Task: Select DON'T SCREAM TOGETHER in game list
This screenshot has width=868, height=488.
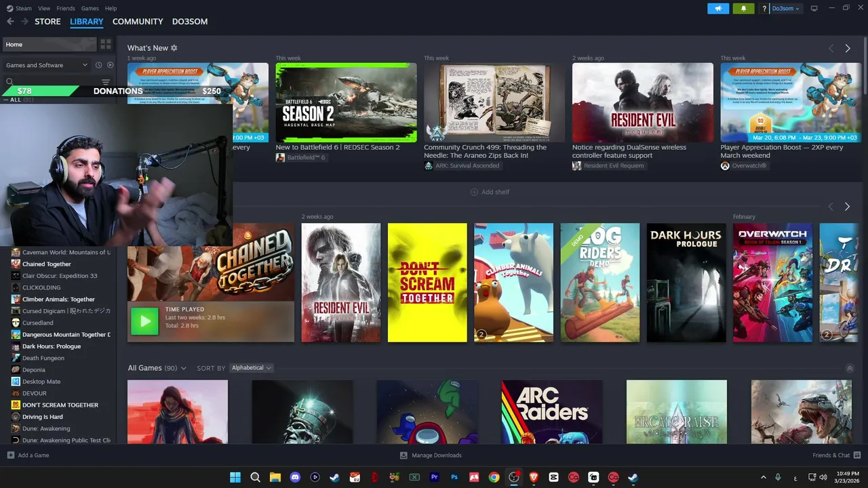Action: coord(60,405)
